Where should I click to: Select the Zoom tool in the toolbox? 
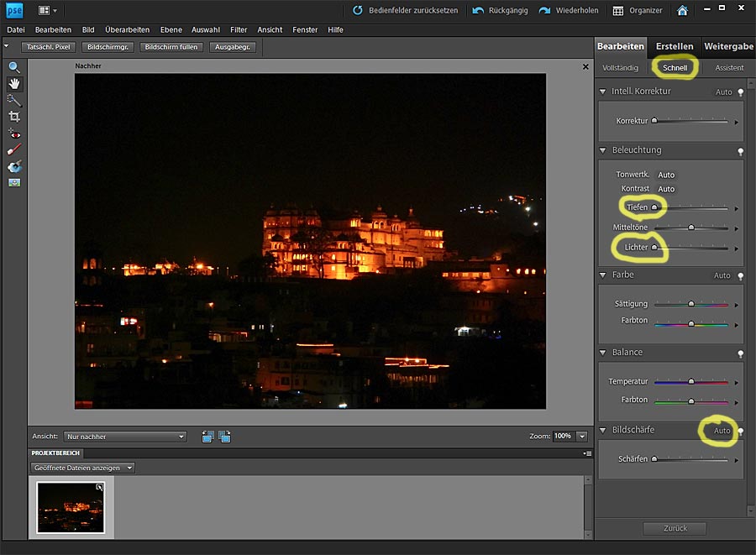14,66
